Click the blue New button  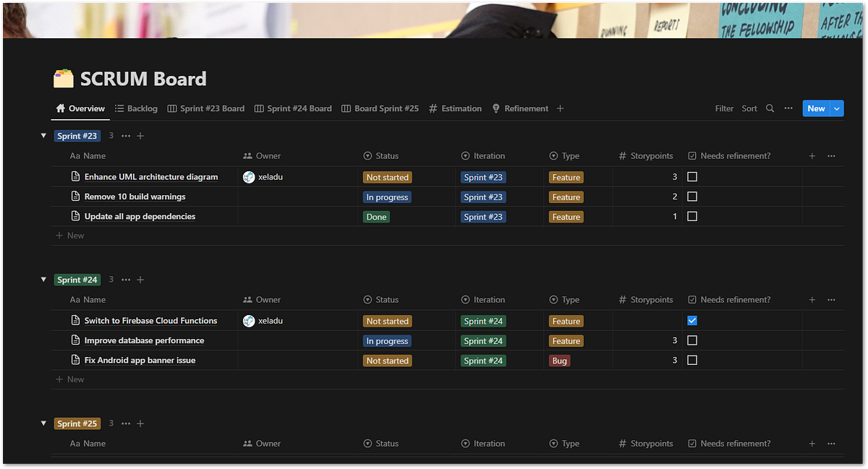click(x=817, y=108)
